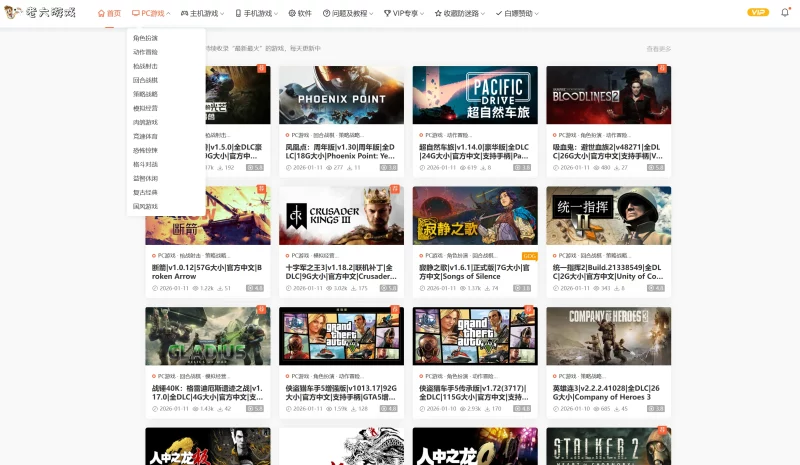Click the recommend badge on the Gladius thumbnail
The image size is (800, 465).
coord(261,309)
